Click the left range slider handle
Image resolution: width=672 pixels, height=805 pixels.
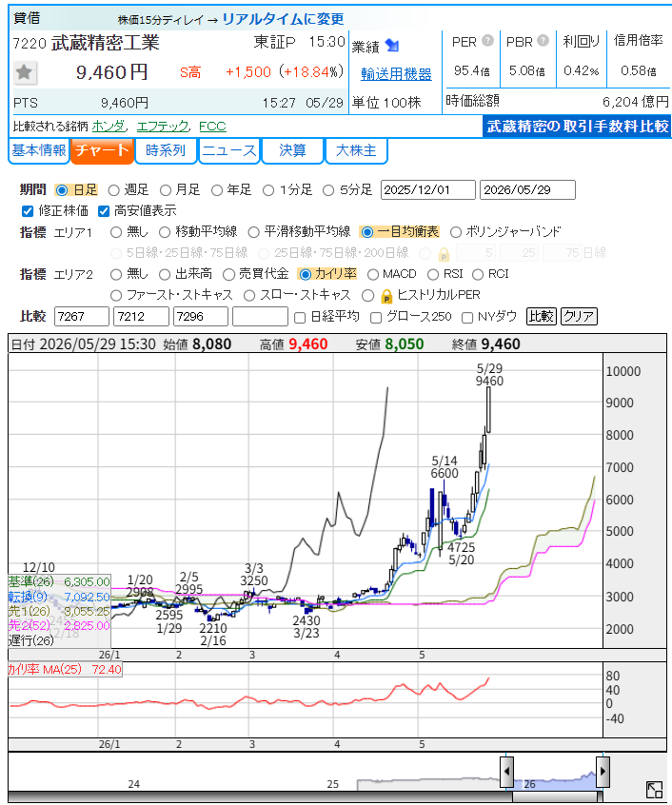[x=506, y=771]
